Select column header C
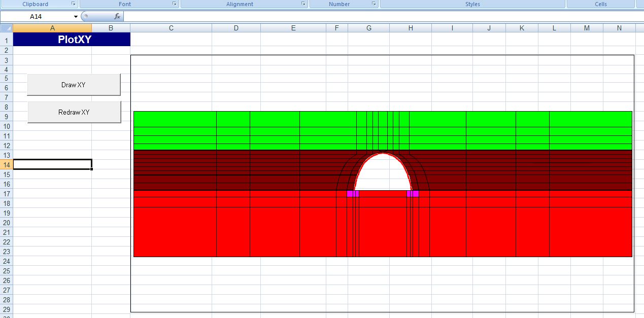 tap(171, 28)
